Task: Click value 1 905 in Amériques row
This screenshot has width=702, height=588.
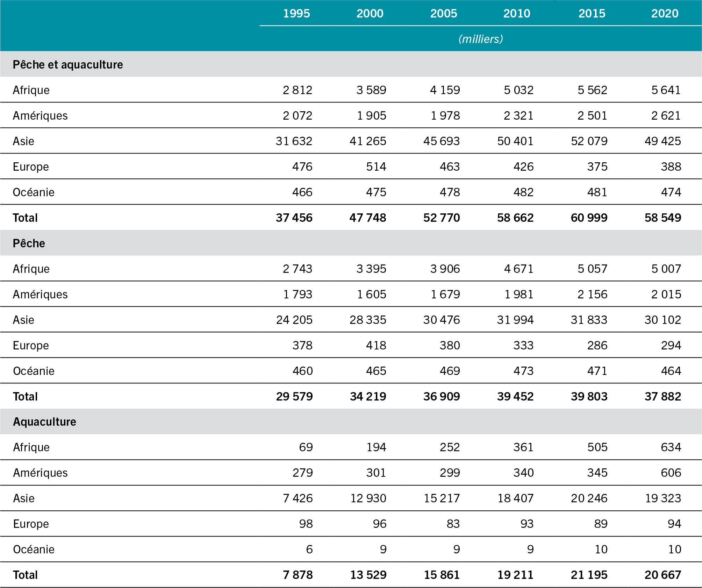Action: click(372, 116)
